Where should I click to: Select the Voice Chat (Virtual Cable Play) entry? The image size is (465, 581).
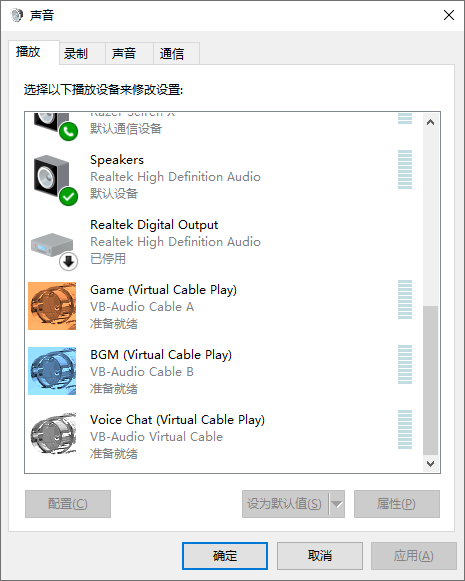click(x=224, y=436)
